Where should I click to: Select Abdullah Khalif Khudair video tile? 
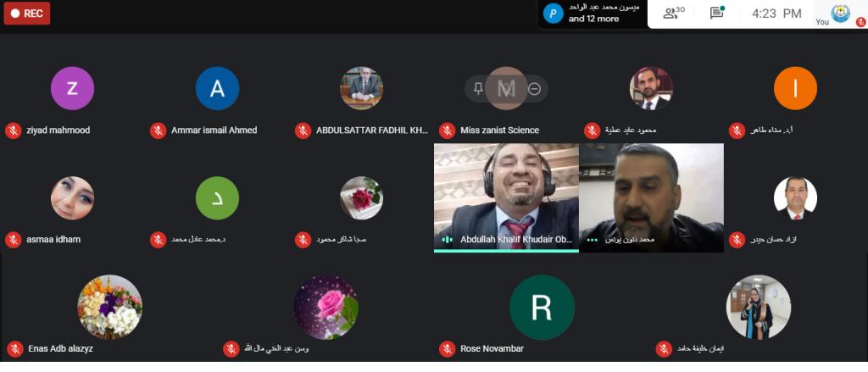click(506, 198)
